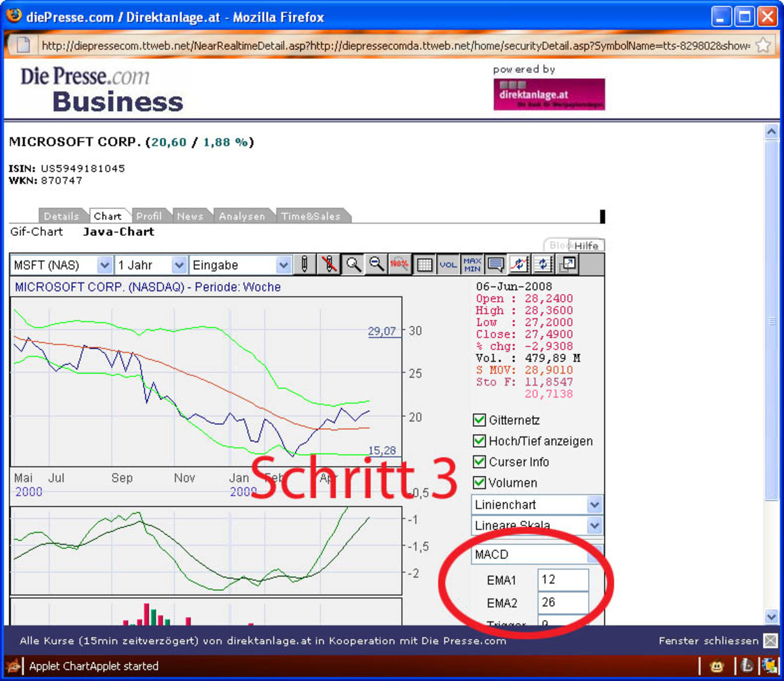The width and height of the screenshot is (784, 681).
Task: Open the MSFT (NAS) exchange dropdown
Action: (x=104, y=265)
